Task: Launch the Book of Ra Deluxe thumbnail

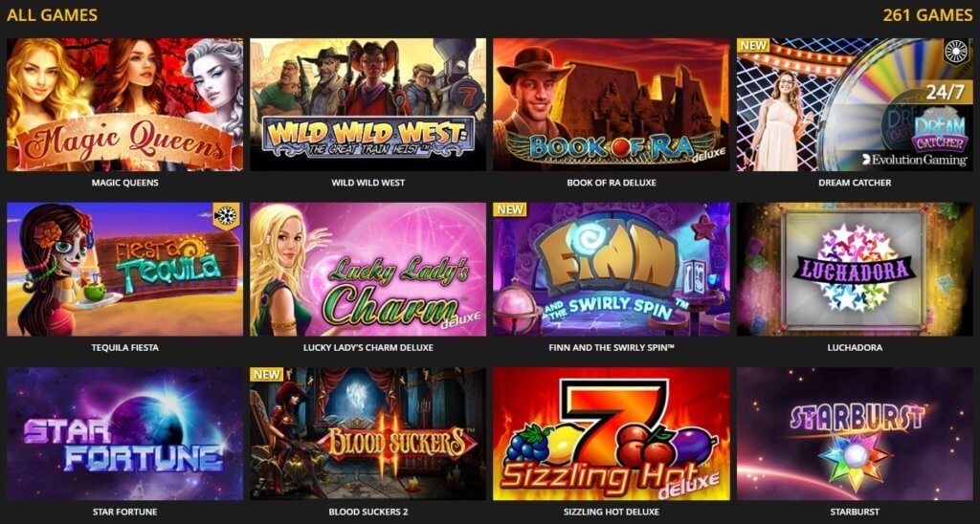Action: 612,104
